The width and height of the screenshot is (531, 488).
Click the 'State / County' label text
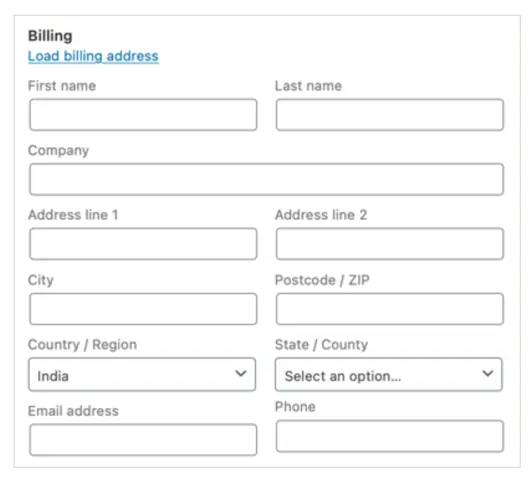(x=321, y=344)
